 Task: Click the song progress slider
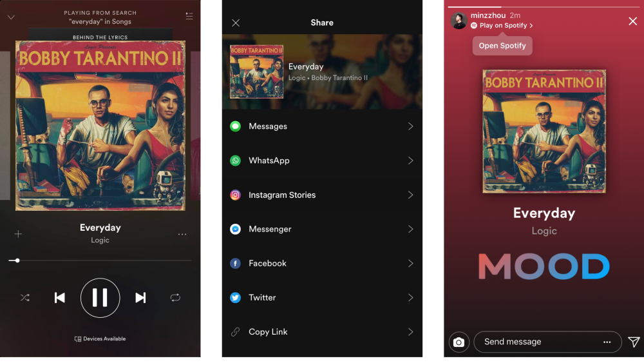pos(100,260)
